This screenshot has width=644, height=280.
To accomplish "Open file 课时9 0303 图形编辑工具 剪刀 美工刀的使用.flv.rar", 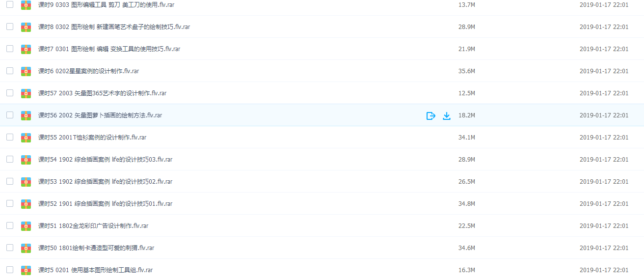I will pos(106,5).
